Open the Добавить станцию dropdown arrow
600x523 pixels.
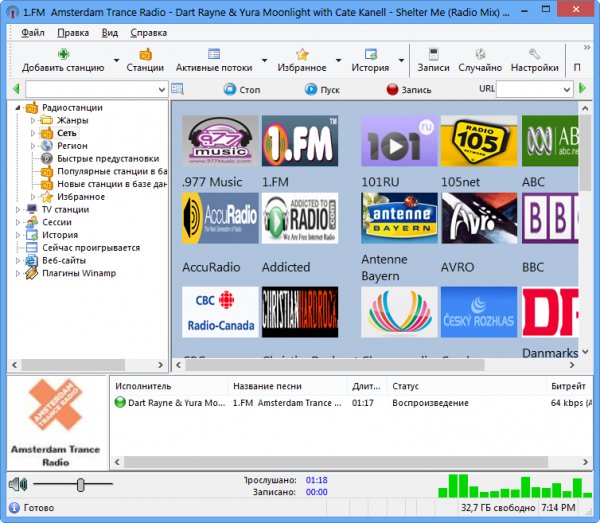[116, 60]
